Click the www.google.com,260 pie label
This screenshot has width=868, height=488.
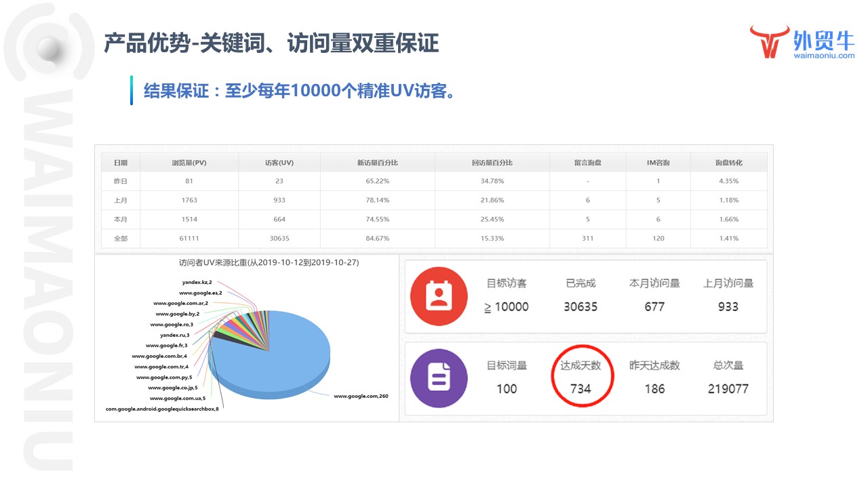coord(361,396)
